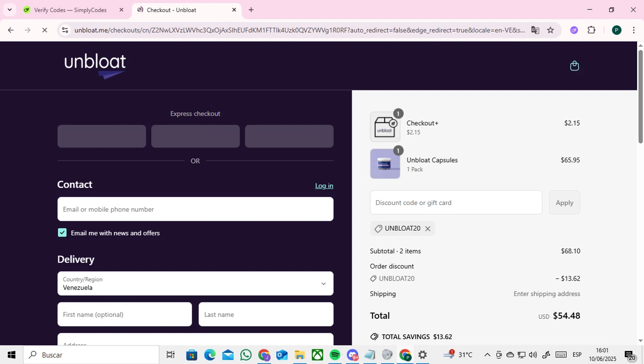Open the tab search dropdown arrow
Image resolution: width=644 pixels, height=364 pixels.
[x=9, y=9]
